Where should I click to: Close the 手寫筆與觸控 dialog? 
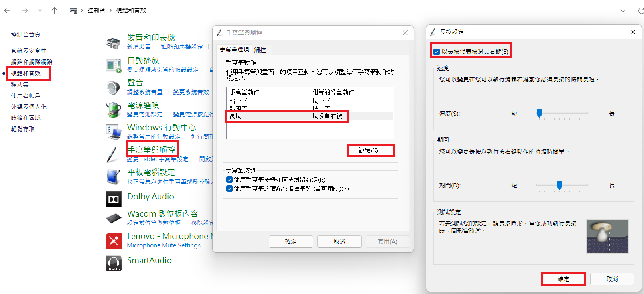405,33
